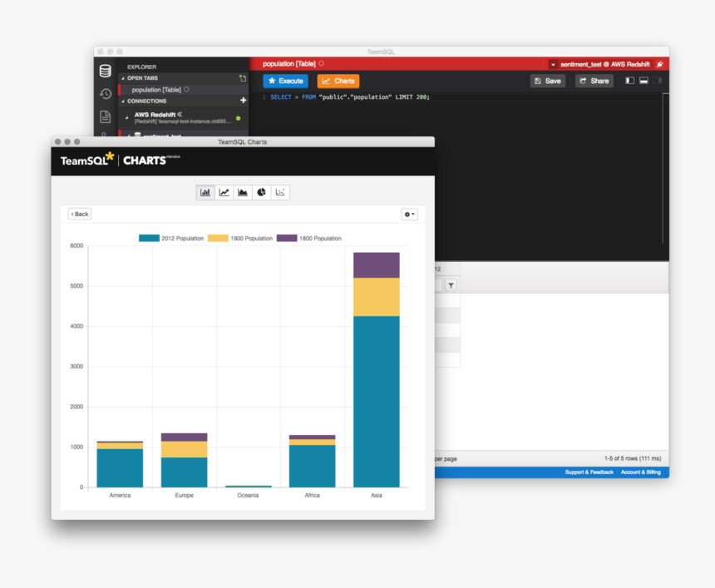The image size is (715, 588).
Task: Select the scatter chart type
Action: point(280,192)
